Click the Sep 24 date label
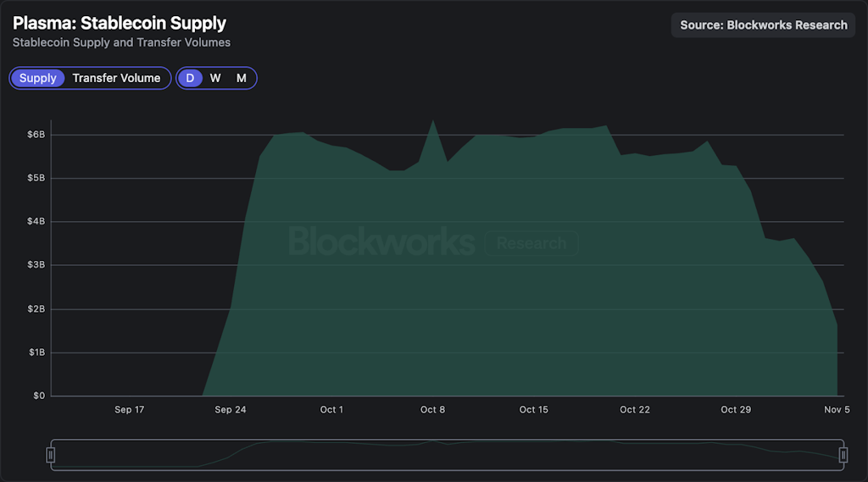 click(x=231, y=410)
